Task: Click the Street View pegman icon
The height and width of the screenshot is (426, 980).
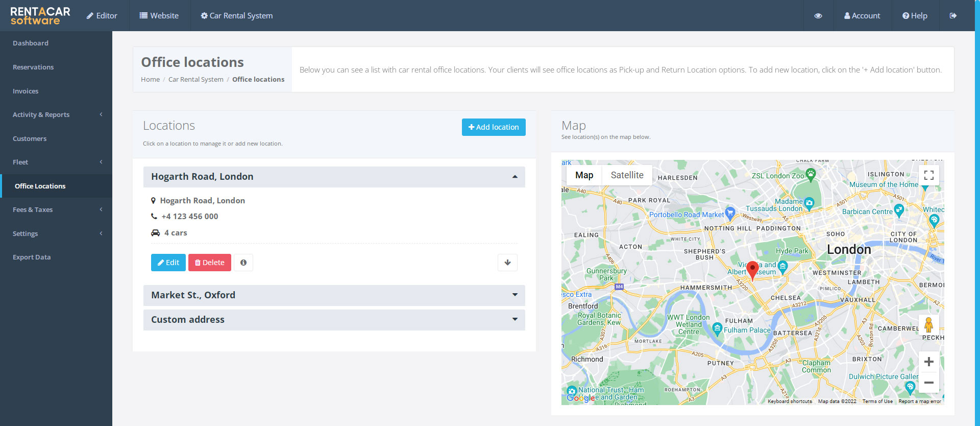Action: pos(928,325)
